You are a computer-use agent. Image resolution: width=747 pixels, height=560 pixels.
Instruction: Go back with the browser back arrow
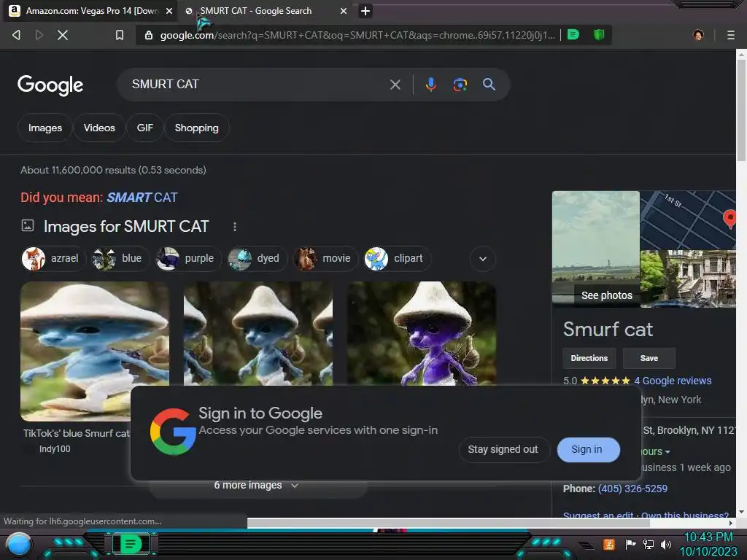[x=16, y=35]
